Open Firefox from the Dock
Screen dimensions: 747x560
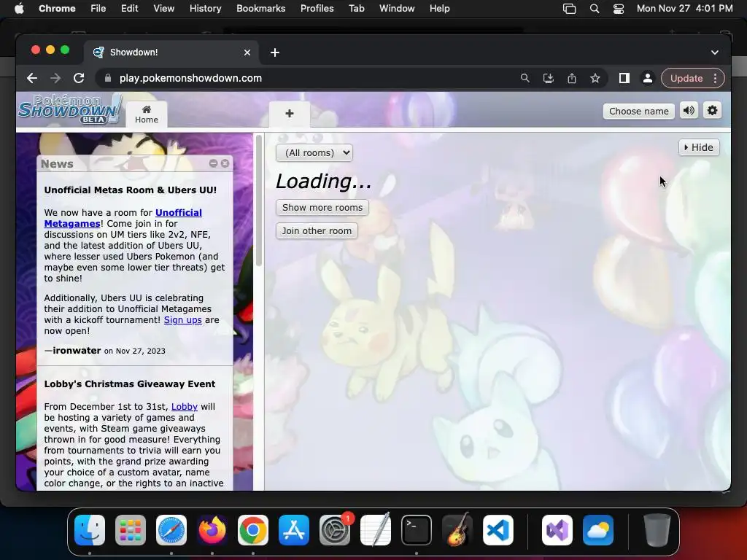pyautogui.click(x=212, y=530)
